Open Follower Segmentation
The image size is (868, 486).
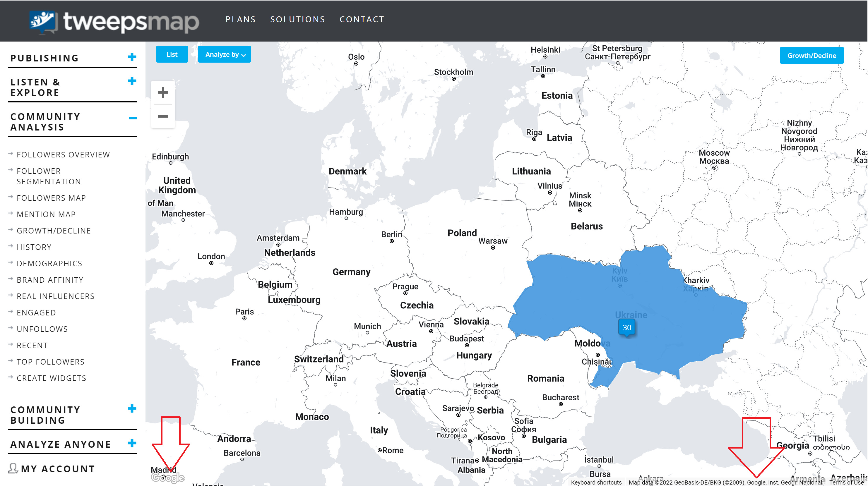(x=49, y=176)
